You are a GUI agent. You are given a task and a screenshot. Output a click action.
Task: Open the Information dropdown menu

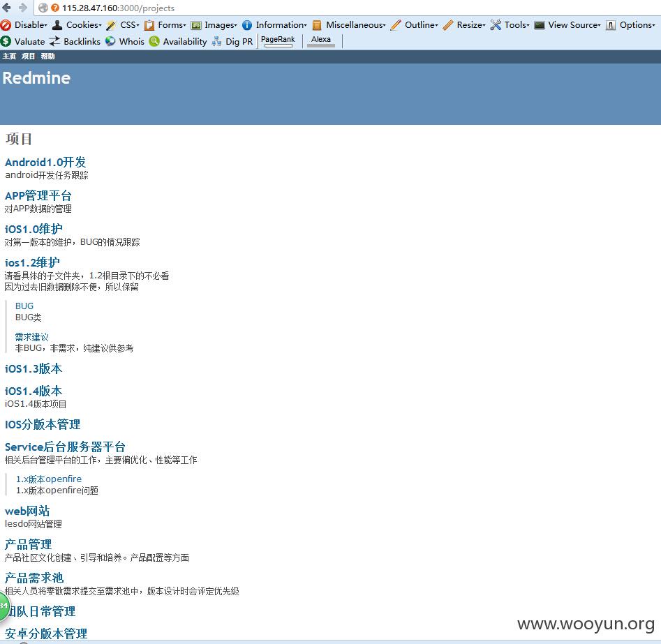point(281,25)
